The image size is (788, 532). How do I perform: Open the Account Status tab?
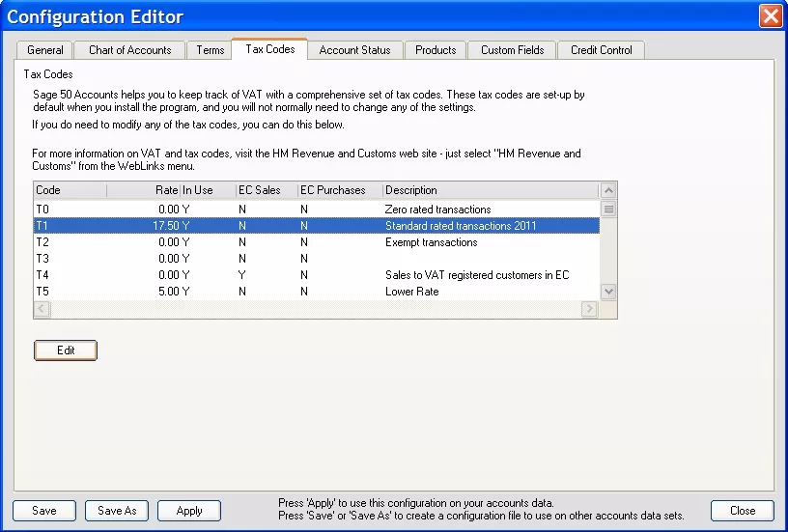point(354,50)
